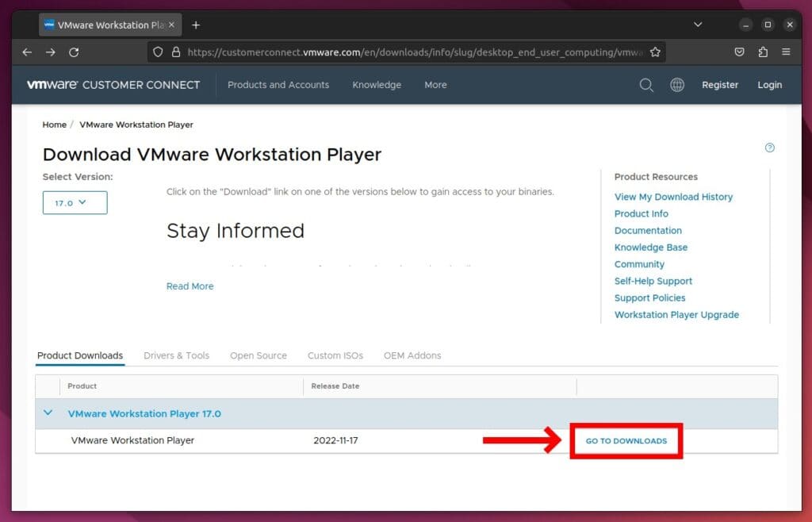Collapse the VMware Workstation Player 17.0 row
Viewport: 812px width, 522px height.
click(48, 413)
